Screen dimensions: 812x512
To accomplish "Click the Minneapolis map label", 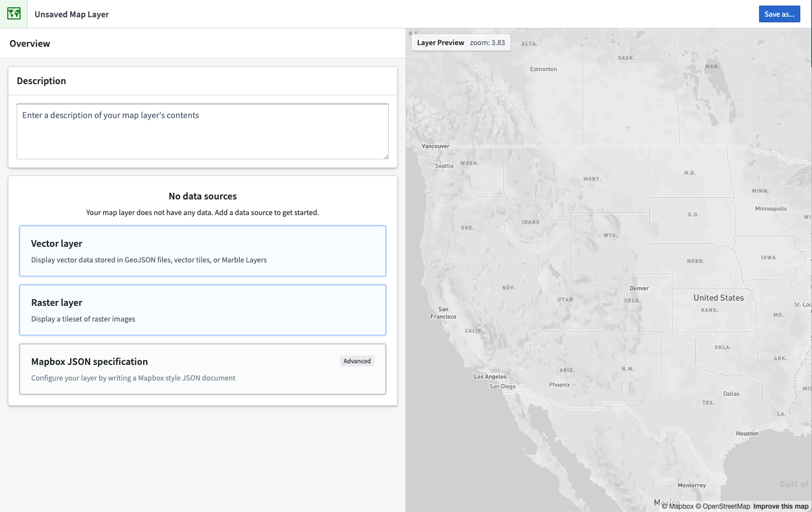I will tap(771, 209).
